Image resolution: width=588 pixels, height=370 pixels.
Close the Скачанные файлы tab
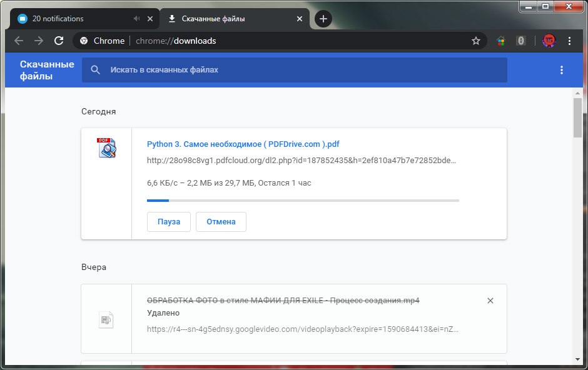click(x=299, y=19)
